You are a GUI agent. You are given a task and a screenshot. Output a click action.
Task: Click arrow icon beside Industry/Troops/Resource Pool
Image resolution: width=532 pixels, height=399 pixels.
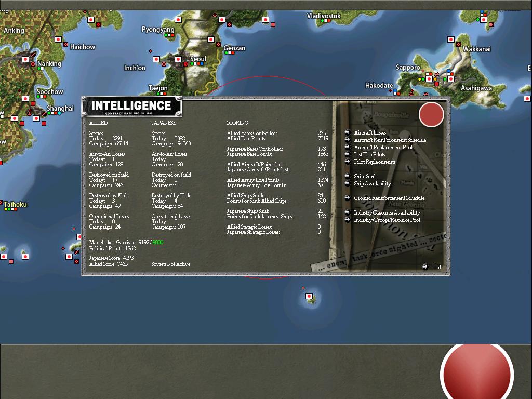[x=348, y=220]
